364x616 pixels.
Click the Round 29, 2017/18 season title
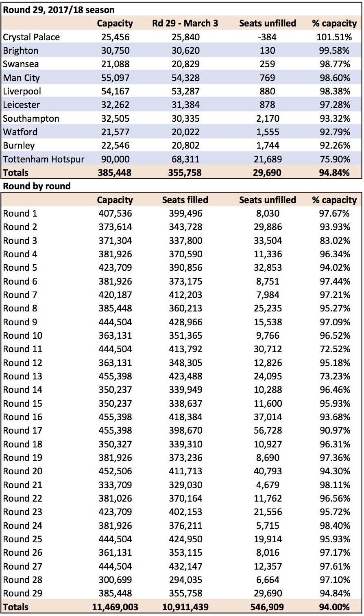coord(59,10)
